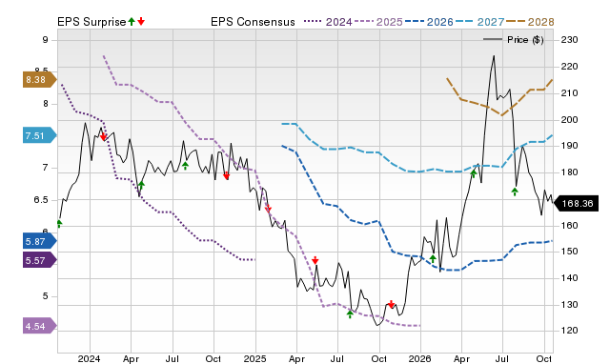Click the blue 5.87 value tag
Viewport: 610px width, 364px height.
coord(40,241)
